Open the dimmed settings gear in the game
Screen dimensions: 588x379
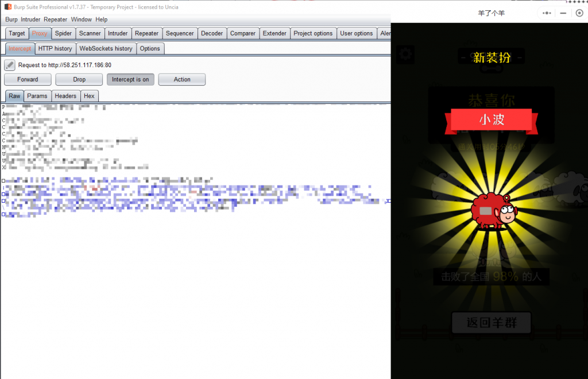click(406, 55)
